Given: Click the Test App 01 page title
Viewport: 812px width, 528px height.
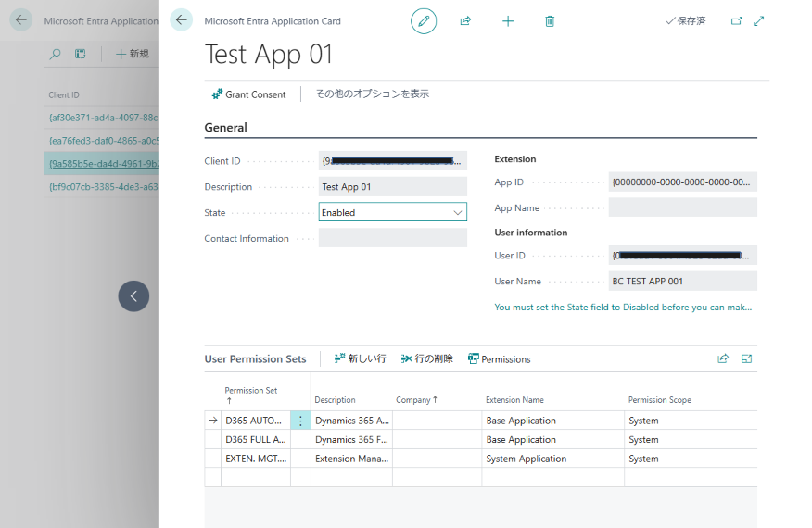Looking at the screenshot, I should (268, 55).
